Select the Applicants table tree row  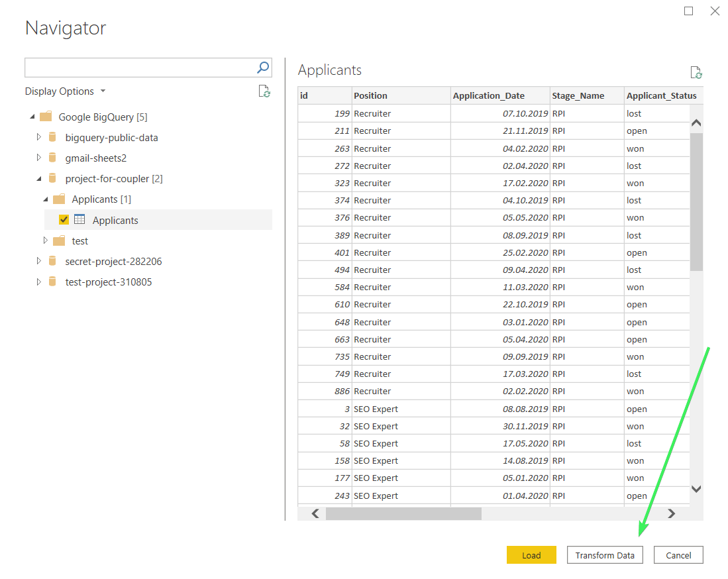point(158,220)
